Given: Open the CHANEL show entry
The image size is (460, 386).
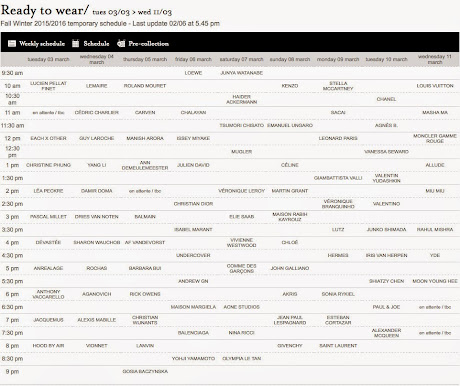Looking at the screenshot, I should pyautogui.click(x=386, y=99).
